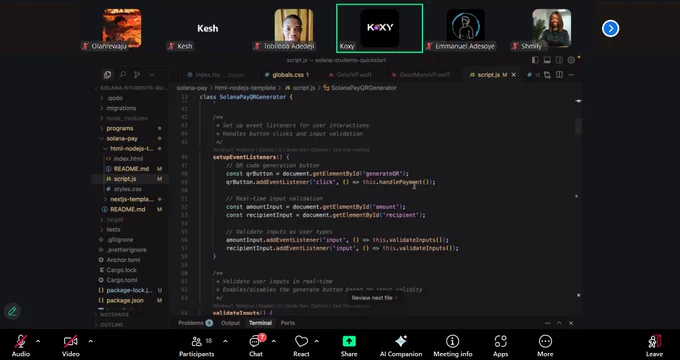
Task: Open AI Companion
Action: (401, 346)
